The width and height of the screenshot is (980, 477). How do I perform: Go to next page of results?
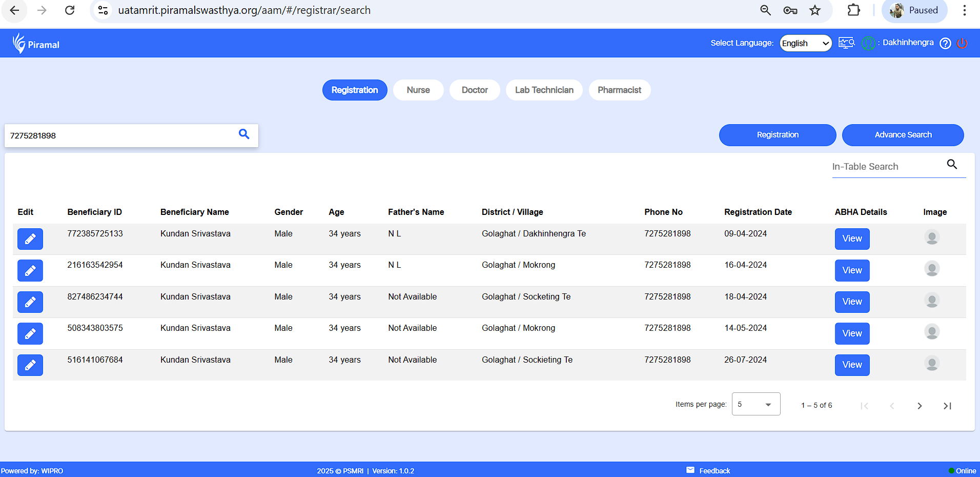coord(920,406)
